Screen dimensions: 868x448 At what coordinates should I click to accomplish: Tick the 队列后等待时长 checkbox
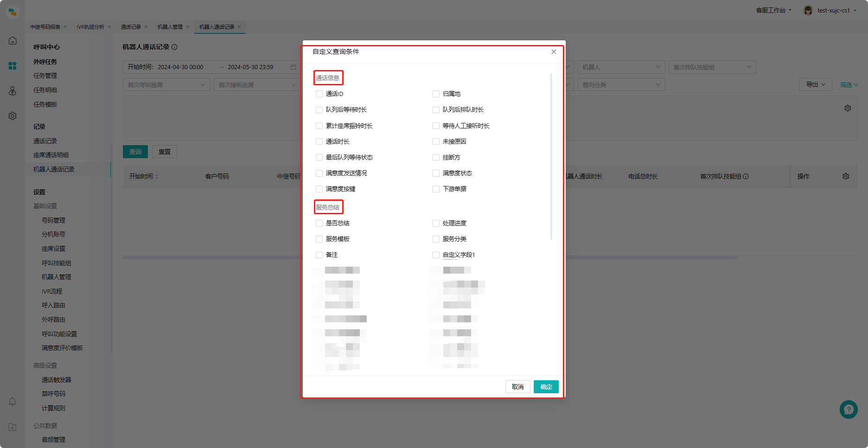click(x=319, y=110)
